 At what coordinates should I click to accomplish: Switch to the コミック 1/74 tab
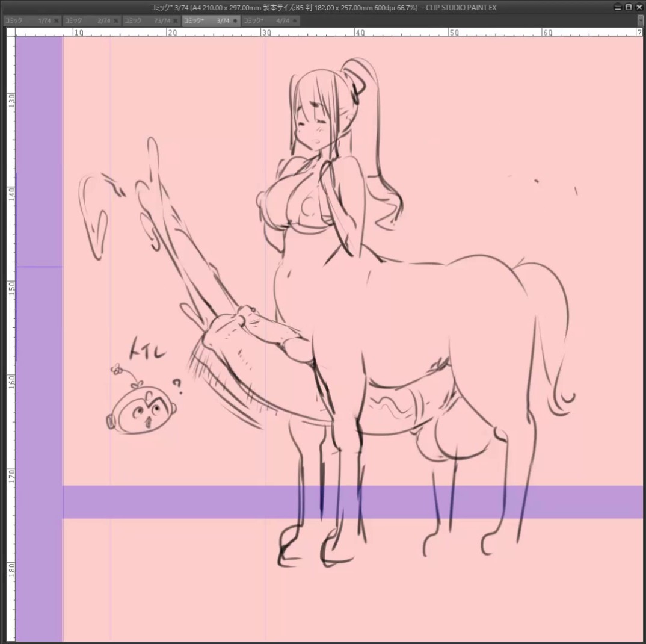click(x=32, y=20)
